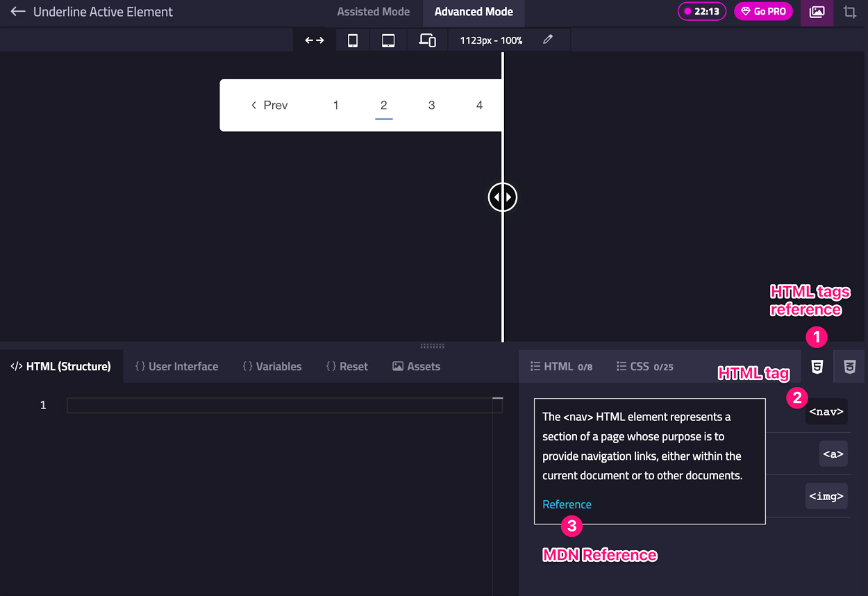Select the mobile phone preview icon
The image size is (868, 596).
(x=353, y=40)
